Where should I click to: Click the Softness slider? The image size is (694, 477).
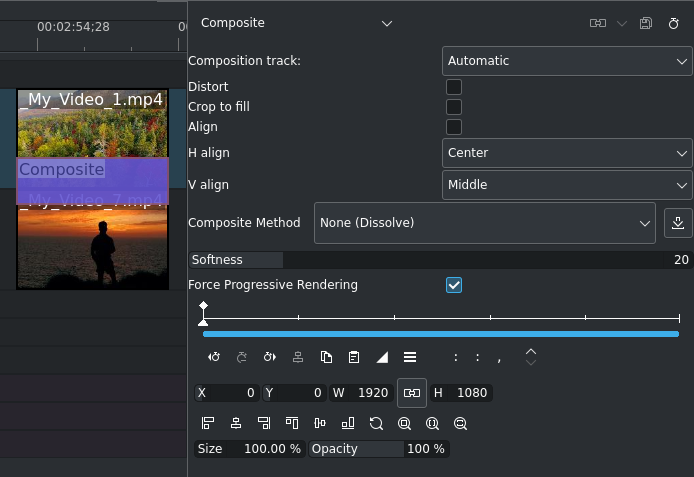(440, 260)
